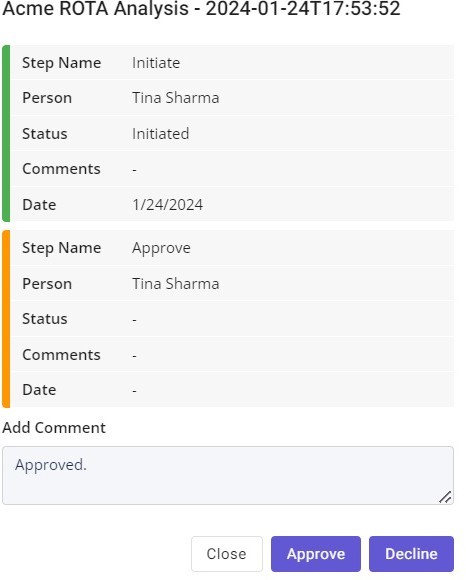Click Tina Sharma in the Initiate step
Screen dimensions: 466x580
click(176, 98)
